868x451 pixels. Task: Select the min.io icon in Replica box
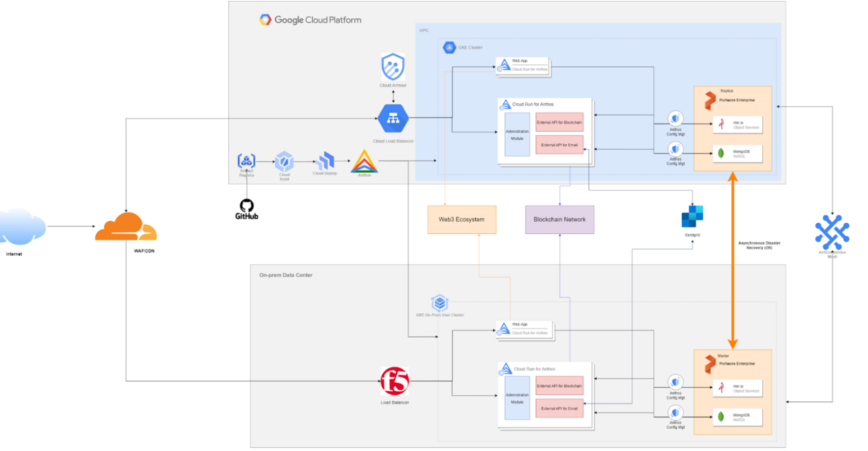point(722,124)
